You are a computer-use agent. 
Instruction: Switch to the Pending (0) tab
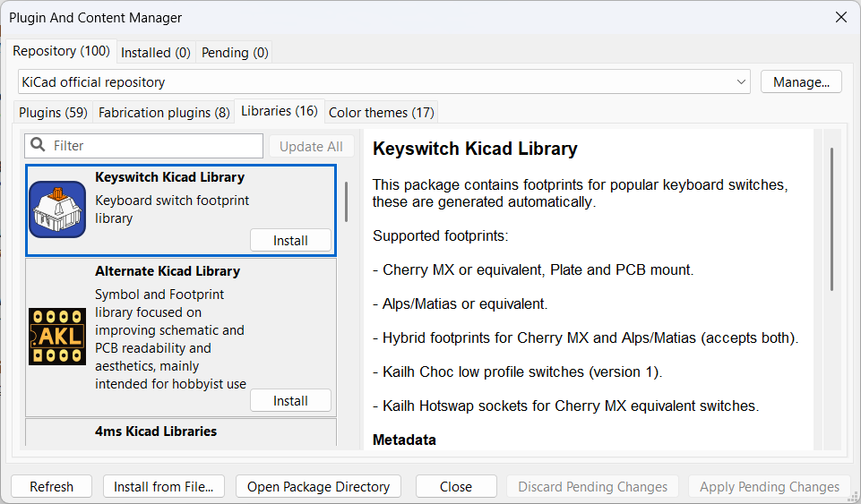[x=235, y=53]
